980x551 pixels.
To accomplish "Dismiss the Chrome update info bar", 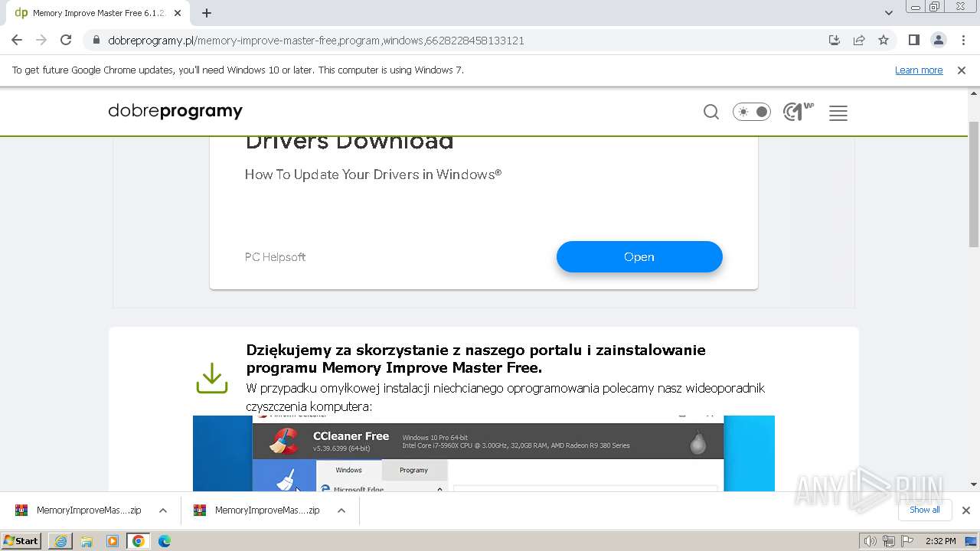I will click(962, 70).
